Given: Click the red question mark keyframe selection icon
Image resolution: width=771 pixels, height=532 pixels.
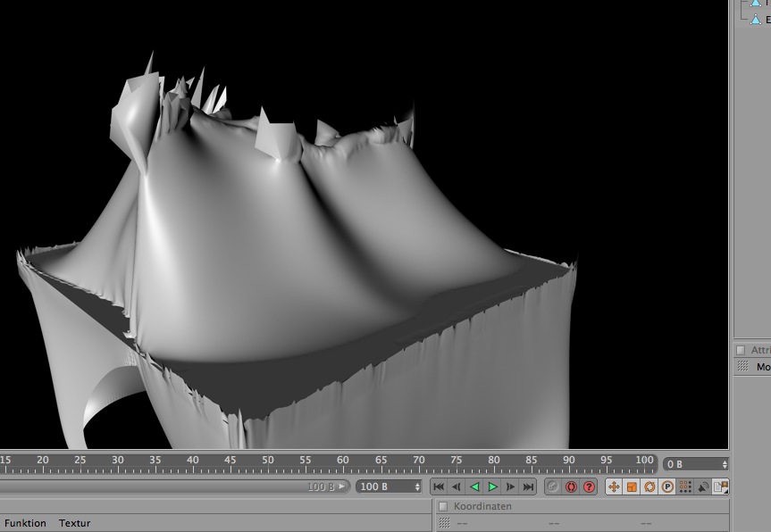Looking at the screenshot, I should click(x=589, y=486).
